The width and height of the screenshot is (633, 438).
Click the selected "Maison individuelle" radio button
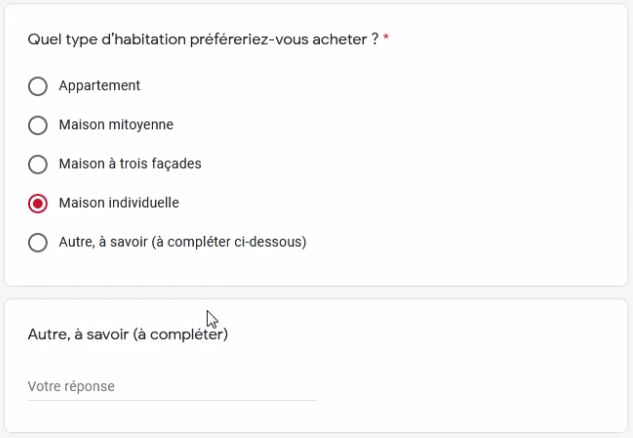tap(38, 203)
